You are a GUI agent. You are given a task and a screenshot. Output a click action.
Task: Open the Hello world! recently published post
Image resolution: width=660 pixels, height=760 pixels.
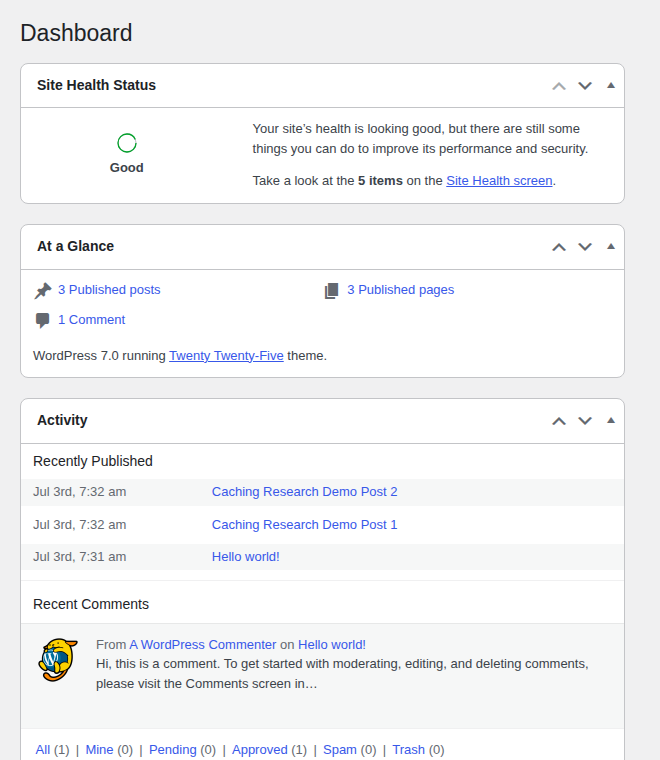pyautogui.click(x=246, y=557)
